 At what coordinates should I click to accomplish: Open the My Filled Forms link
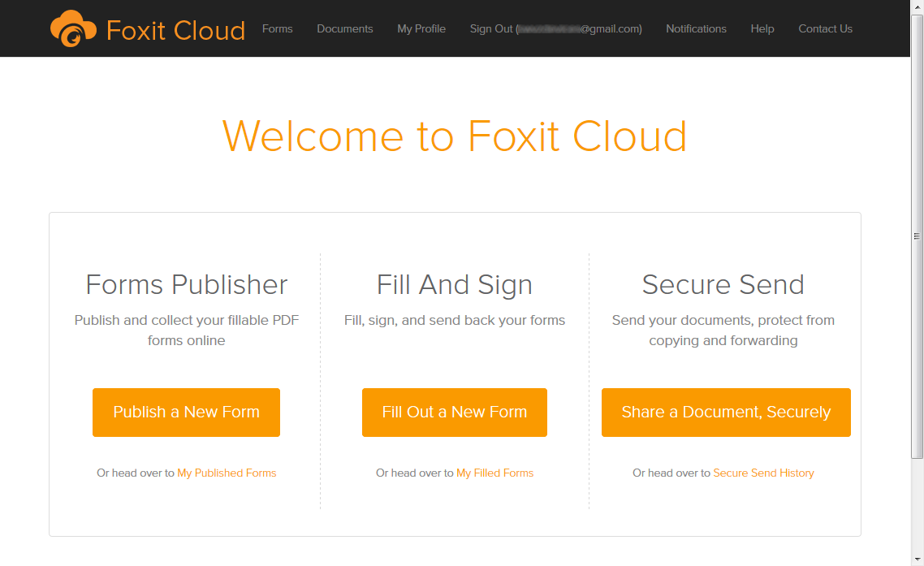(x=494, y=473)
